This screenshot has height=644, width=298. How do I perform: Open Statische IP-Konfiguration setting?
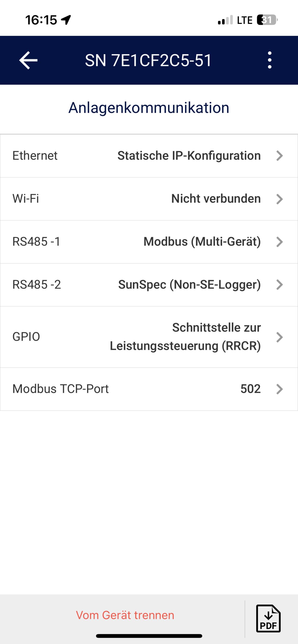pos(189,156)
